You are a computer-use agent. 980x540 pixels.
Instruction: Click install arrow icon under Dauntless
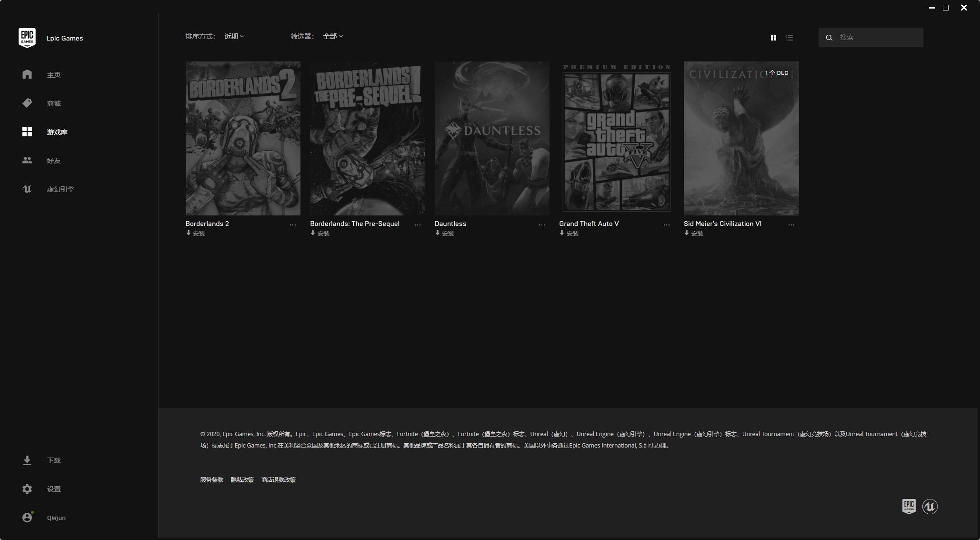pyautogui.click(x=437, y=233)
